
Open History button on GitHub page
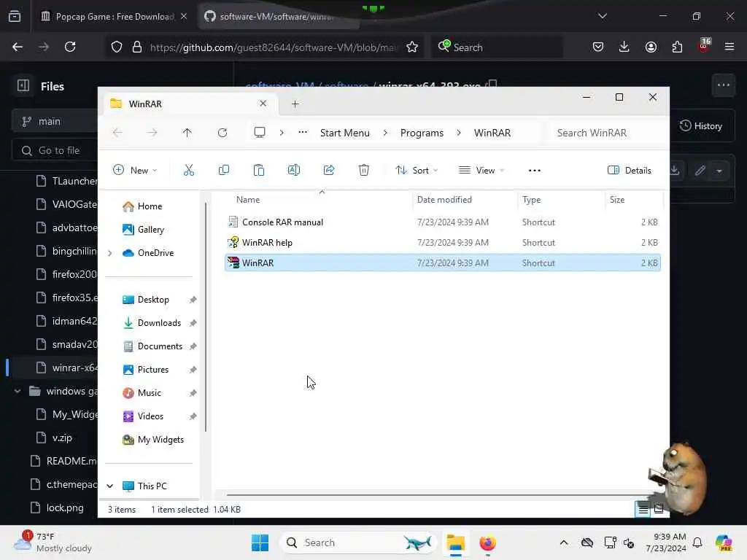click(701, 125)
